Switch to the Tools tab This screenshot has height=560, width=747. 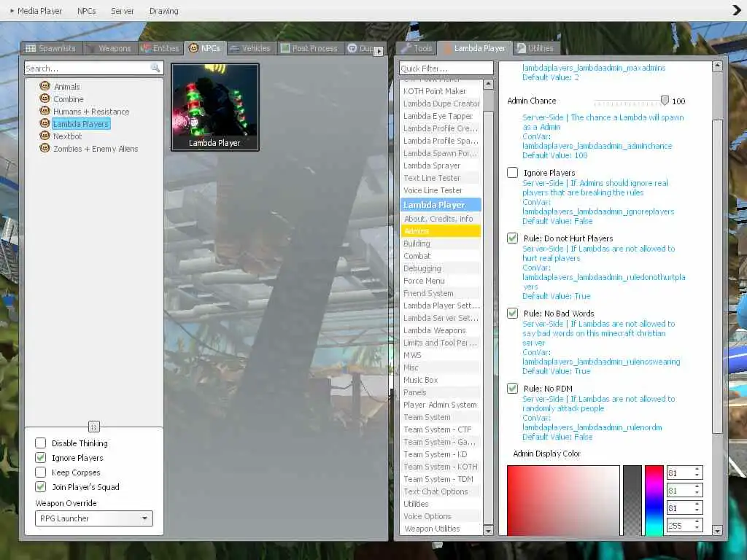[417, 48]
